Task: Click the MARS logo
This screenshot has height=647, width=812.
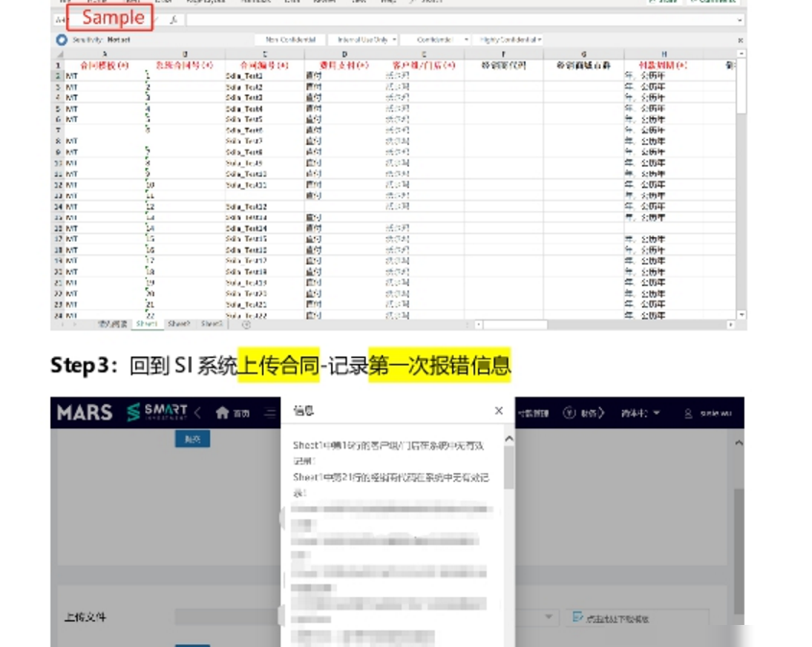Action: click(84, 413)
